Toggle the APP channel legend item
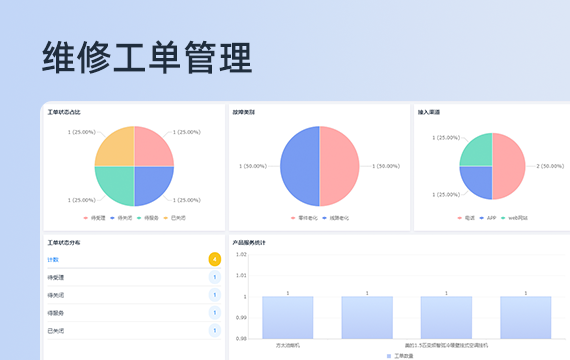570x360 pixels. click(x=487, y=218)
